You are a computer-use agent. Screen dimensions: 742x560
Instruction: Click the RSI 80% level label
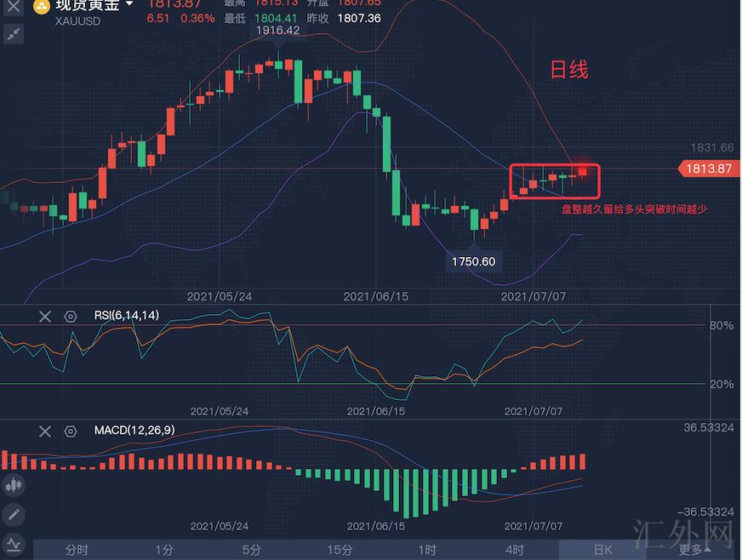click(722, 326)
